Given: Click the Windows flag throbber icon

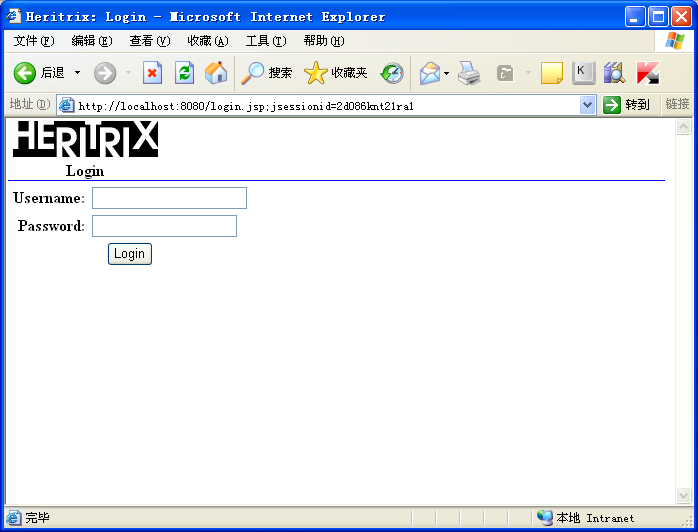Looking at the screenshot, I should pyautogui.click(x=675, y=41).
